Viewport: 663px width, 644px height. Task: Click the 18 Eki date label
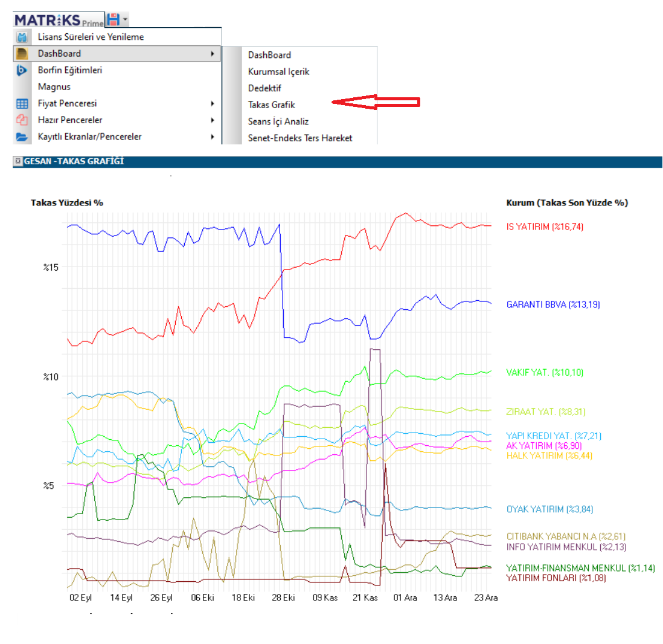pos(243,598)
